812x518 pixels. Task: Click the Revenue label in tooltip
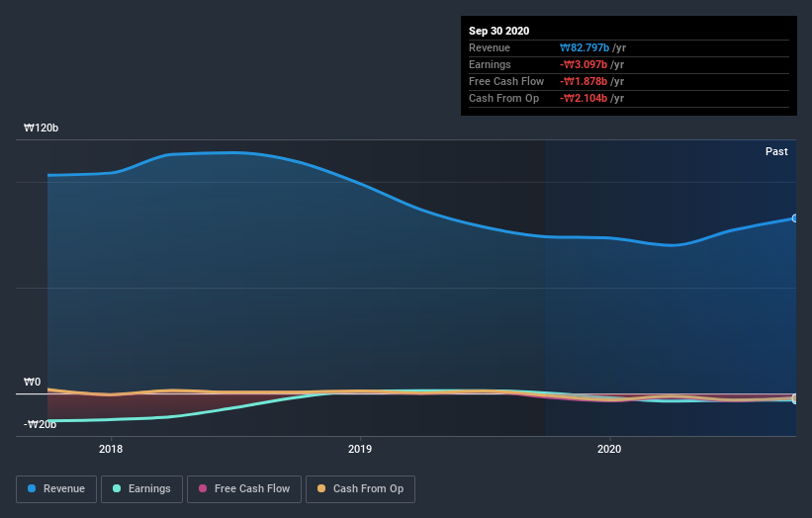(490, 47)
